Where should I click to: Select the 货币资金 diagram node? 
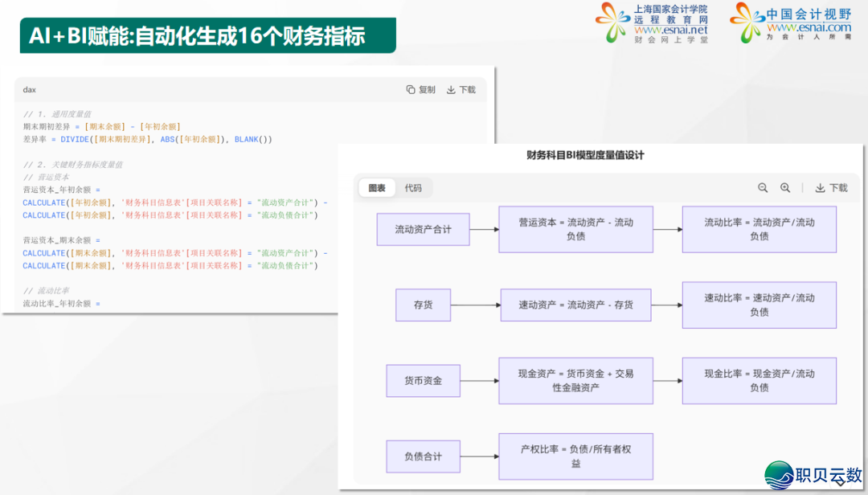click(x=423, y=381)
